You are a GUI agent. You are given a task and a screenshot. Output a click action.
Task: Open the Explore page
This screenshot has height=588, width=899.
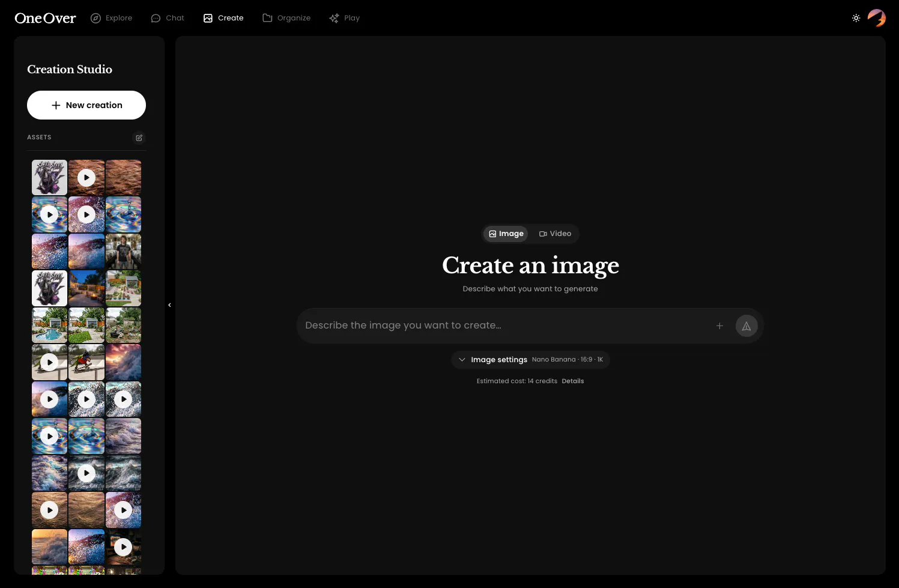point(111,18)
